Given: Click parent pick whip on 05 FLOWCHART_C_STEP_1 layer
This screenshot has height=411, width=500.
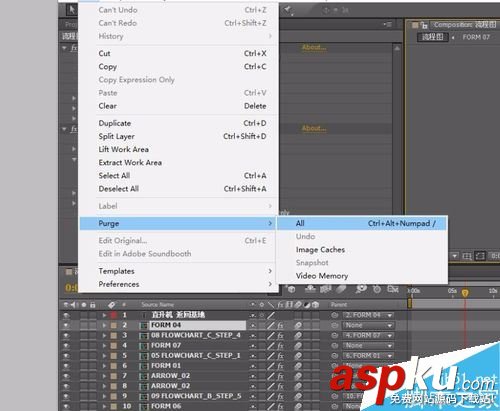Looking at the screenshot, I should click(x=335, y=356).
